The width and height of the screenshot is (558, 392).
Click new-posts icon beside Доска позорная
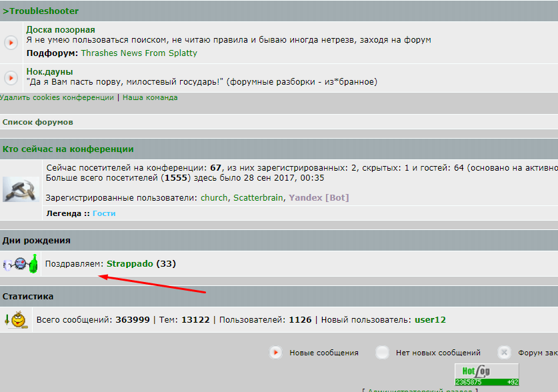click(x=11, y=43)
